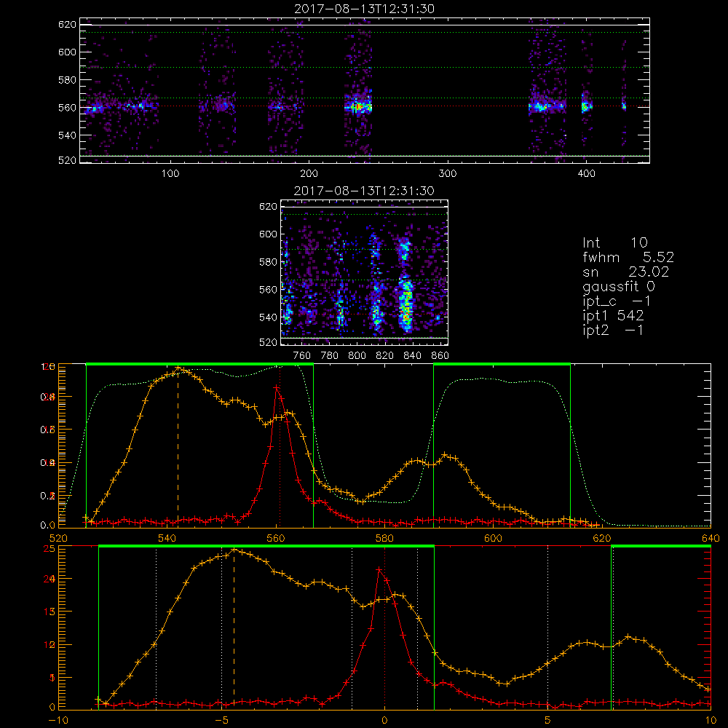This screenshot has height=728, width=728.
Task: Select the 'ipt1 542' readout line
Action: tap(613, 316)
